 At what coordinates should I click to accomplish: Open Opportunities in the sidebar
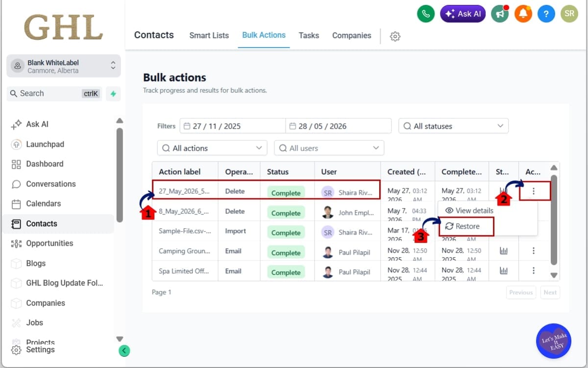49,243
